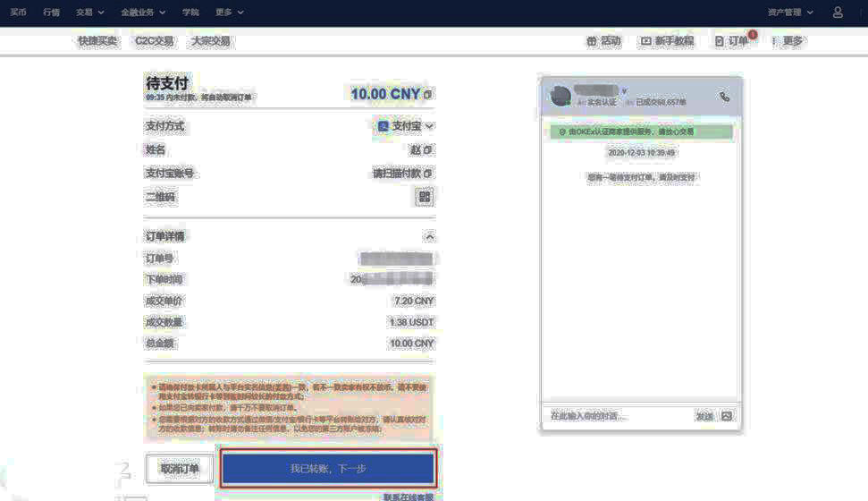Click 我已转账，下一步 button
Image resolution: width=868 pixels, height=501 pixels.
click(x=328, y=469)
